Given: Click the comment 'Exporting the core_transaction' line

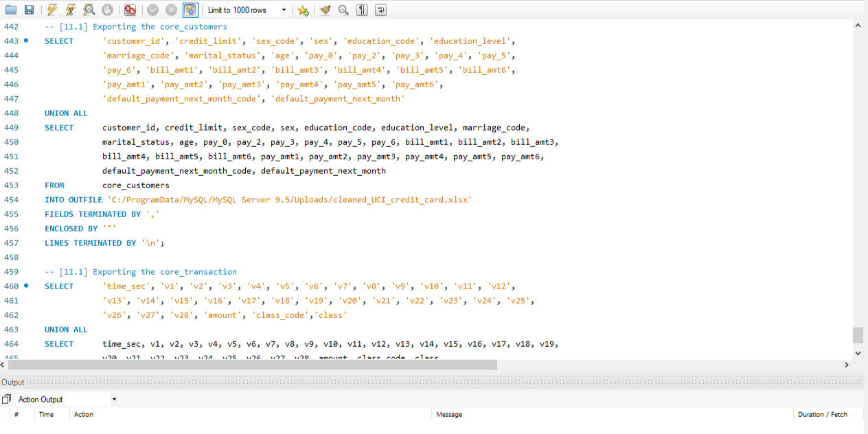Looking at the screenshot, I should pos(141,272).
